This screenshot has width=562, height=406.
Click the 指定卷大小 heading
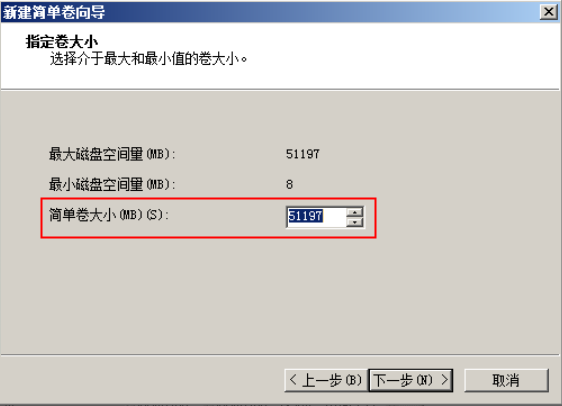[62, 42]
